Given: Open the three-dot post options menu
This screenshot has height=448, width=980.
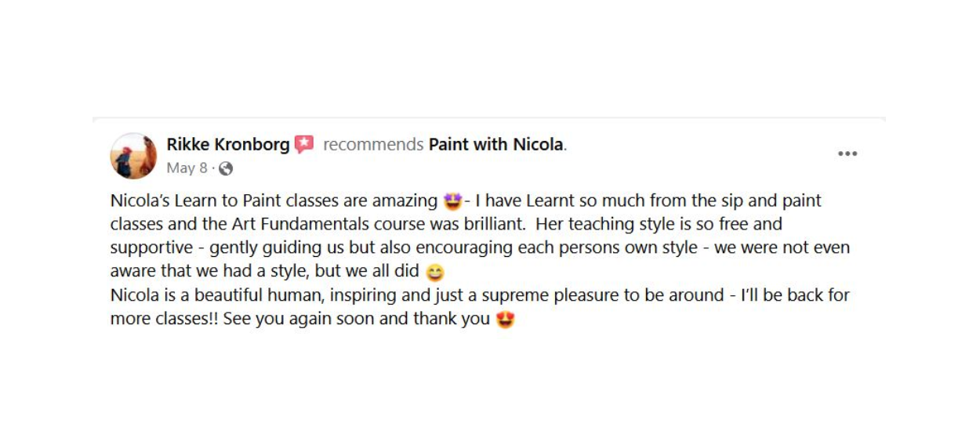Looking at the screenshot, I should (x=847, y=154).
